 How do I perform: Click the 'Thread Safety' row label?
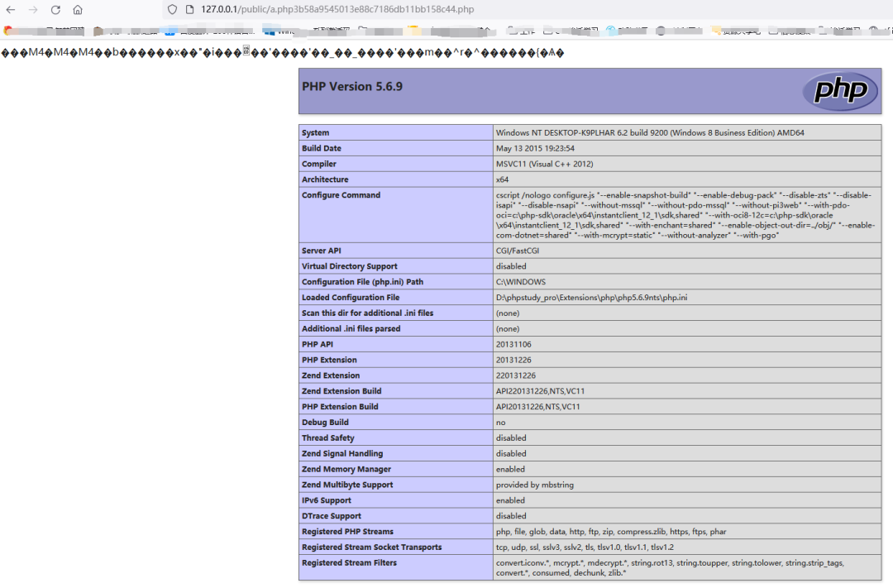(x=327, y=438)
